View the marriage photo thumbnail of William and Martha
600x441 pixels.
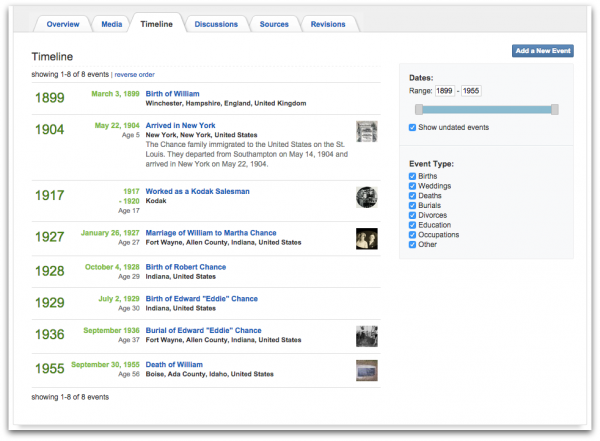(367, 238)
